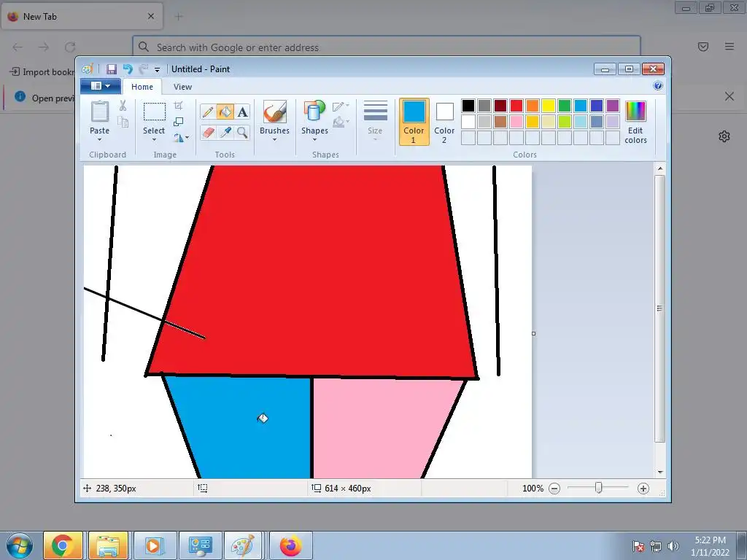Click zoom in plus button
The width and height of the screenshot is (747, 560).
click(643, 489)
